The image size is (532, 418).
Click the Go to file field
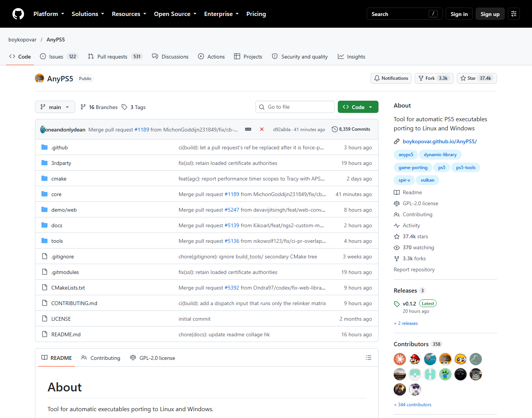(x=295, y=107)
